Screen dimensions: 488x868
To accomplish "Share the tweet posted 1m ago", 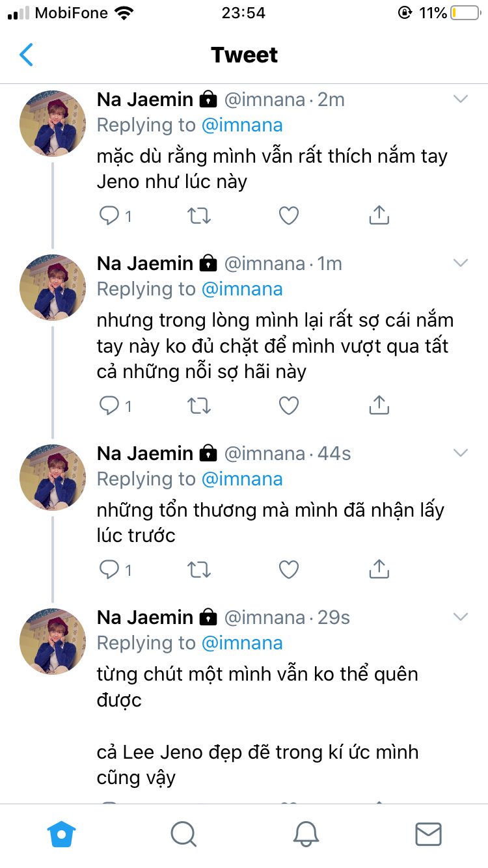I will (379, 406).
